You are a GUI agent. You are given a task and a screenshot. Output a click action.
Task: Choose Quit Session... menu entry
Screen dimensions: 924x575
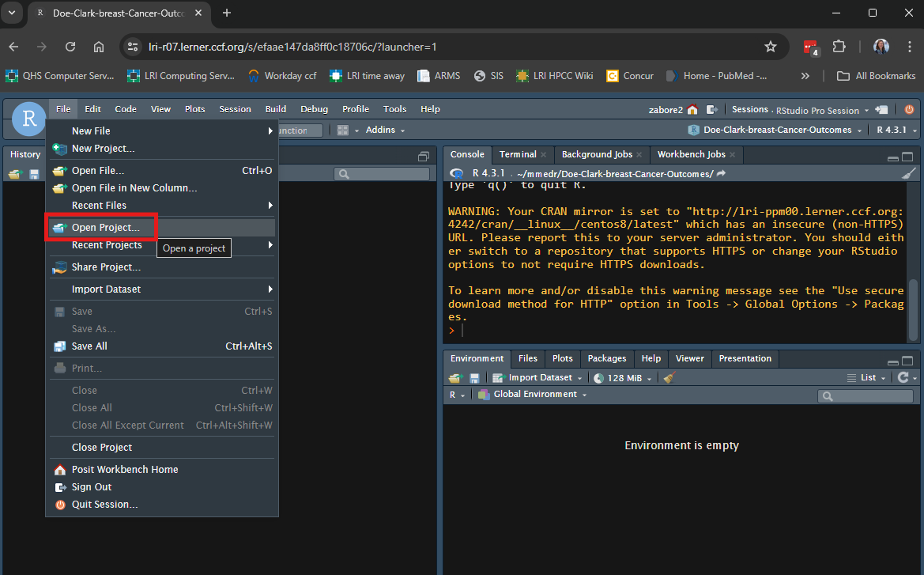160,505
